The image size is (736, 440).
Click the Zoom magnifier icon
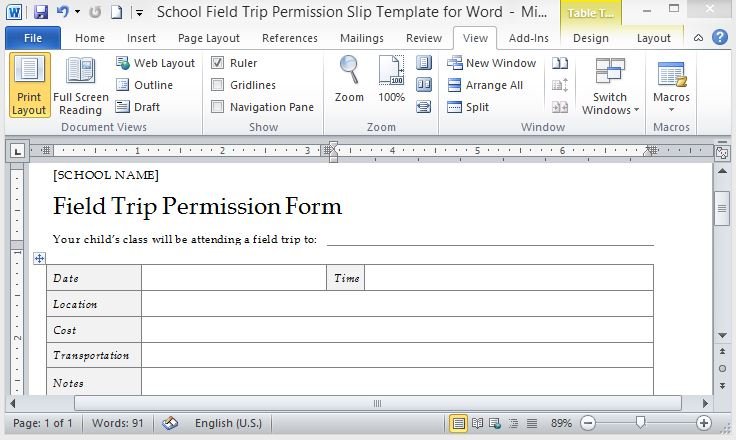pos(349,80)
